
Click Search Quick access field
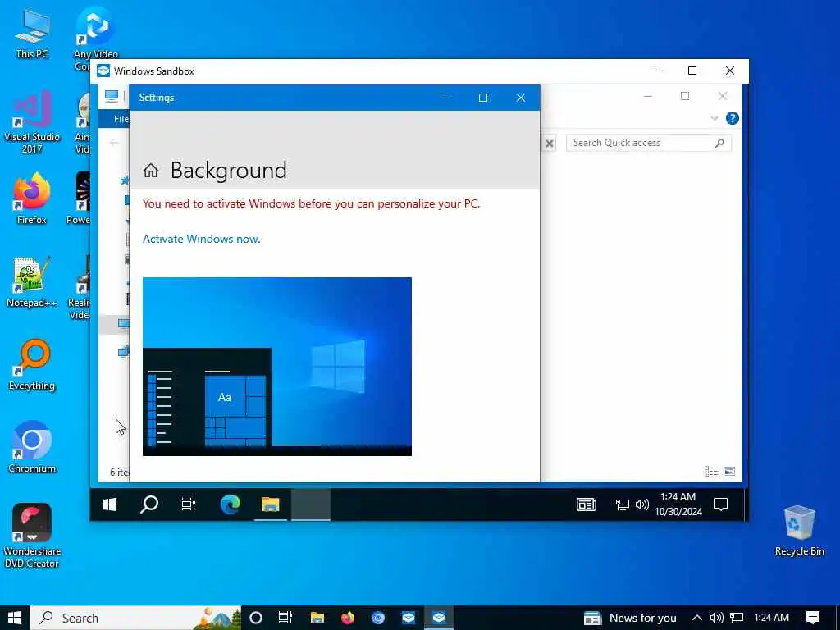tap(648, 143)
